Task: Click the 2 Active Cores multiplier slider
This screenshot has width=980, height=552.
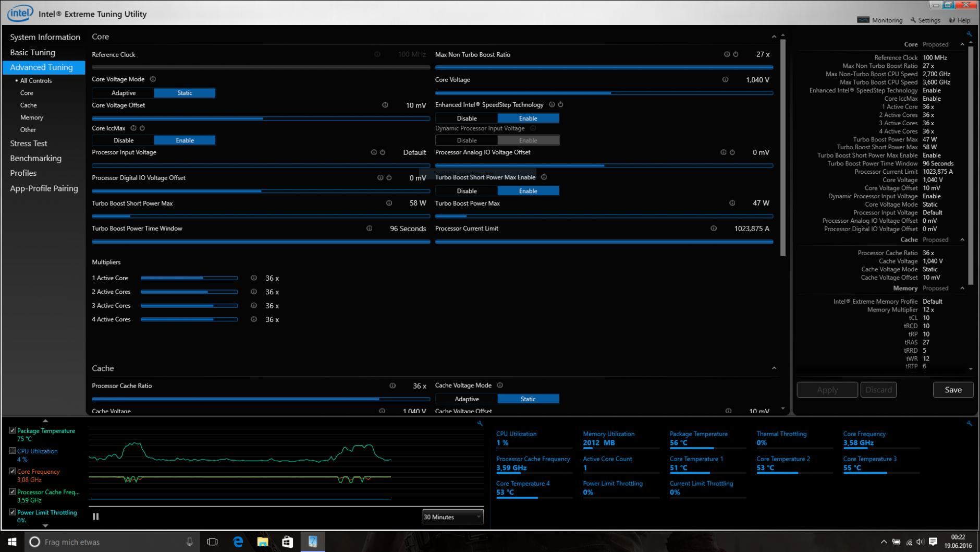Action: 189,292
